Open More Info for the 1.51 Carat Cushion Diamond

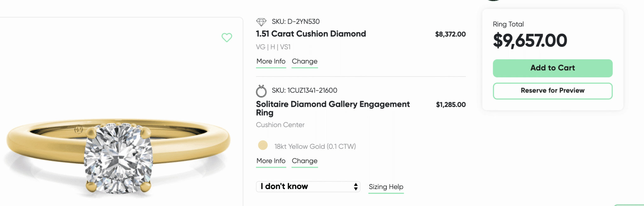[x=270, y=61]
